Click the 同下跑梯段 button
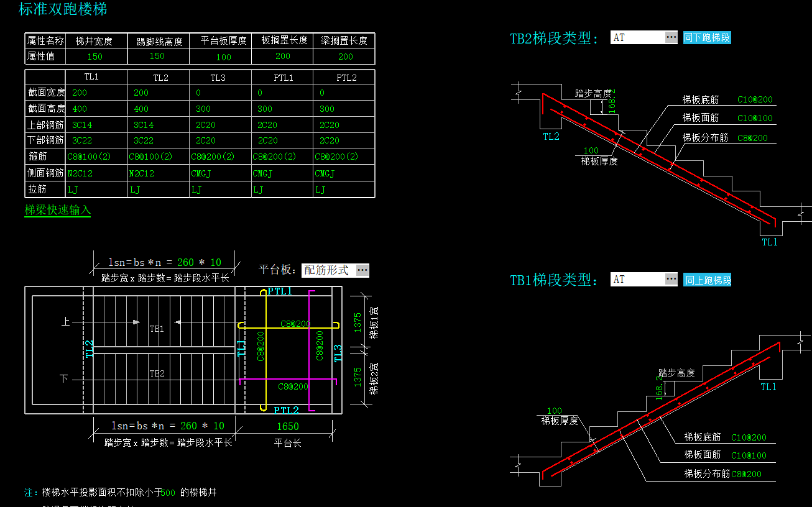The image size is (812, 507). (707, 37)
